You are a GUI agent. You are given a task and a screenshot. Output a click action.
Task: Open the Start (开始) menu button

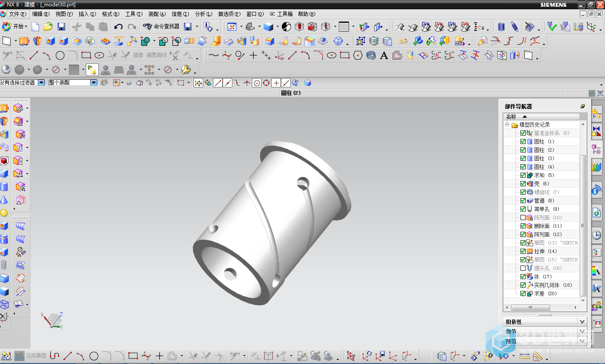(14, 26)
